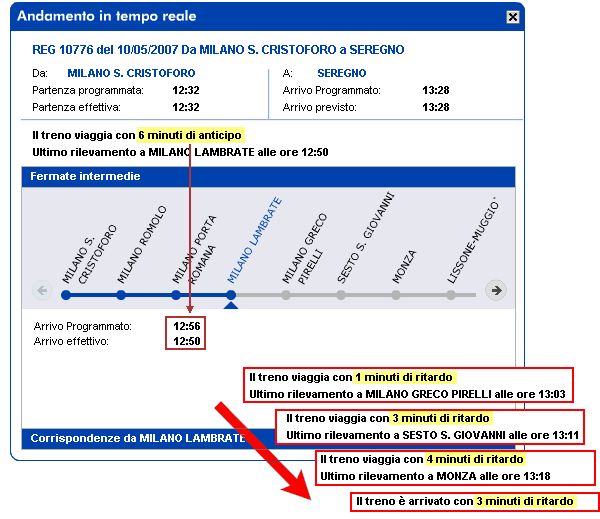The height and width of the screenshot is (519, 600).
Task: Click the right arrow to show later stops
Action: pos(496,291)
